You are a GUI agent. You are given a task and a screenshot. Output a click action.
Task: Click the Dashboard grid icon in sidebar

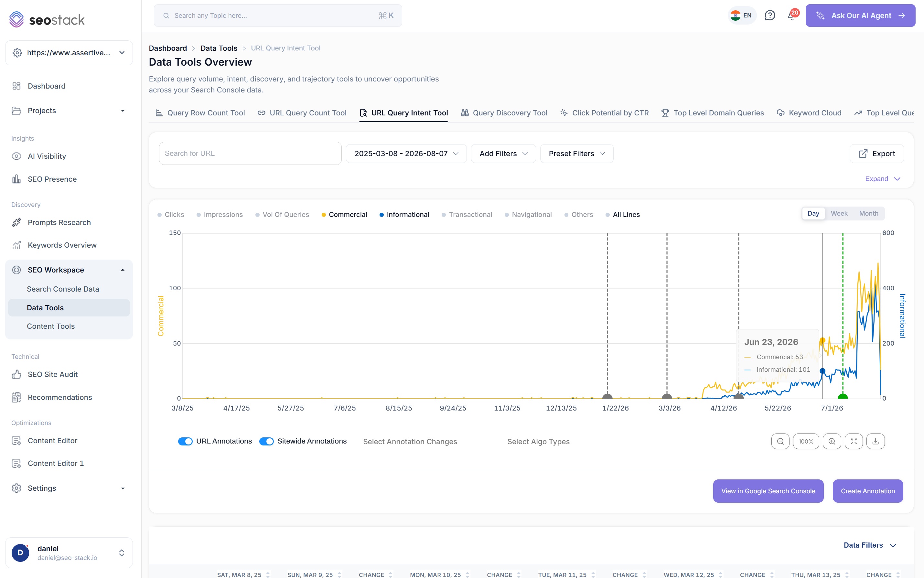16,86
